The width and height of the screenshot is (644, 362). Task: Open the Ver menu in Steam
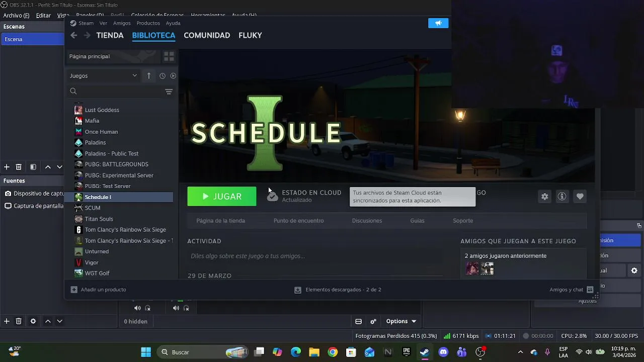[103, 23]
